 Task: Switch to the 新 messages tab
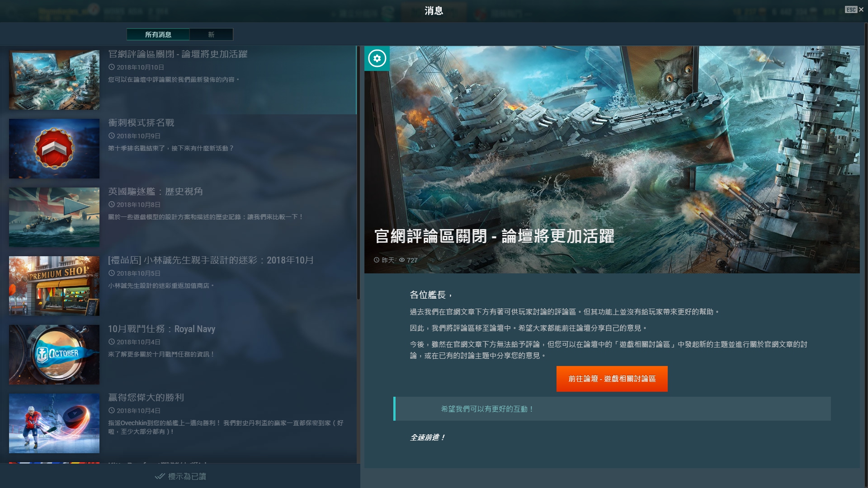[x=211, y=34]
